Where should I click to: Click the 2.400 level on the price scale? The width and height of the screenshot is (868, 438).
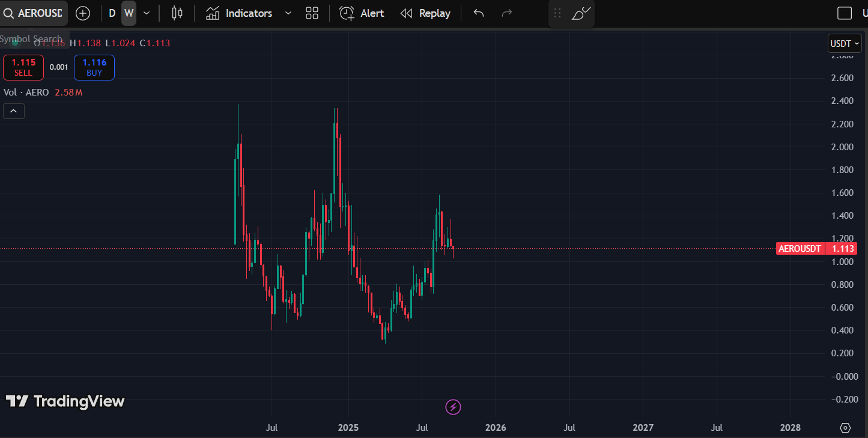(842, 101)
